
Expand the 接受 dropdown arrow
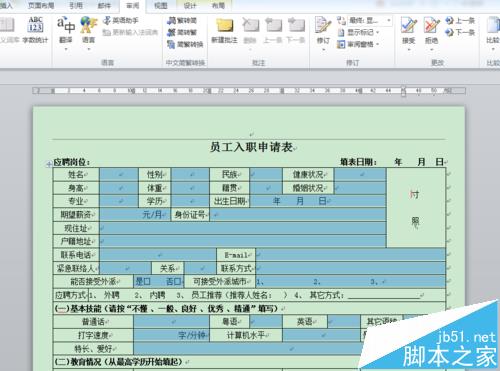click(x=409, y=49)
